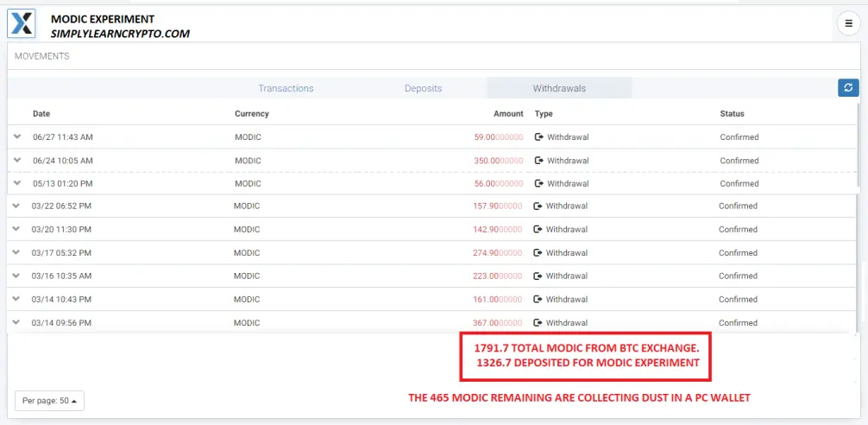Expand the 03/14 10:43 PM withdrawal row

16,298
